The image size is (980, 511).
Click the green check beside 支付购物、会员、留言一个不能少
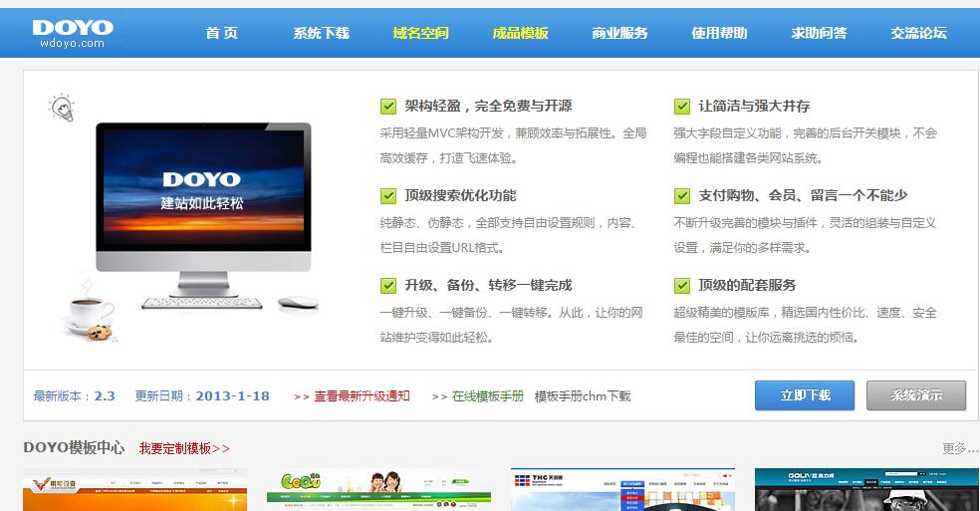click(x=682, y=196)
